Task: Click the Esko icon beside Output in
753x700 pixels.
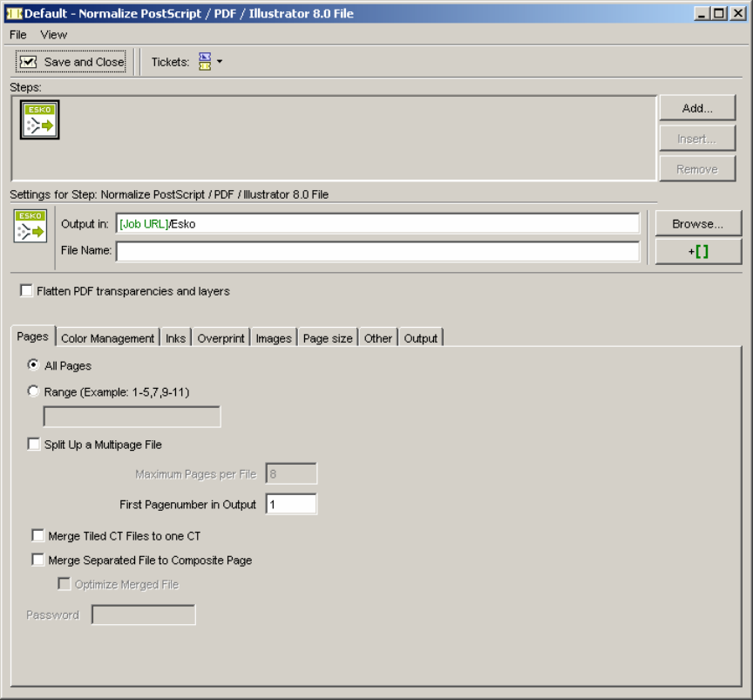Action: (x=31, y=226)
